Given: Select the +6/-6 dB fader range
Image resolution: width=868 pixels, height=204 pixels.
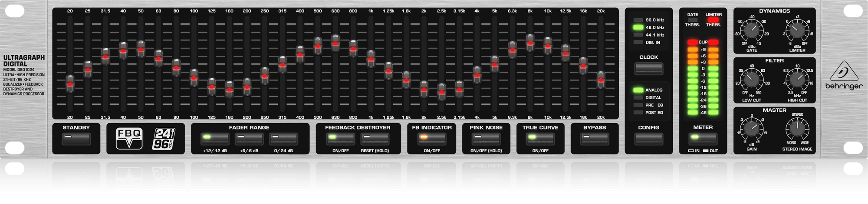Looking at the screenshot, I should pyautogui.click(x=249, y=139).
